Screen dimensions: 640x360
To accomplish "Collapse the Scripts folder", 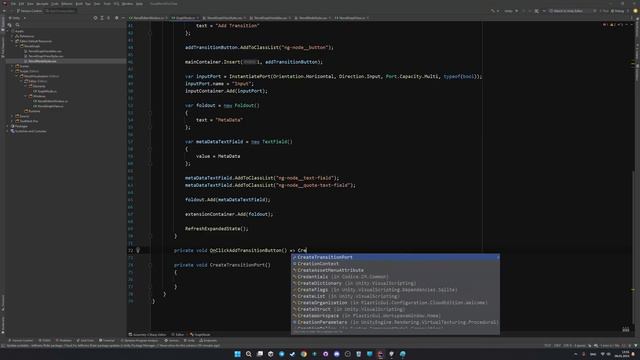I will click(12, 71).
